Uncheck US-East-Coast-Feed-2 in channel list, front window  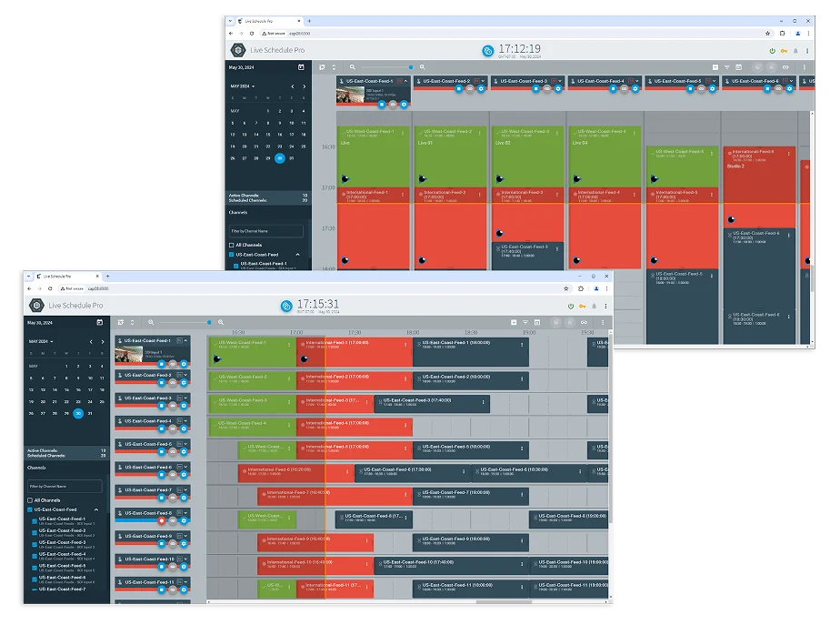(35, 532)
